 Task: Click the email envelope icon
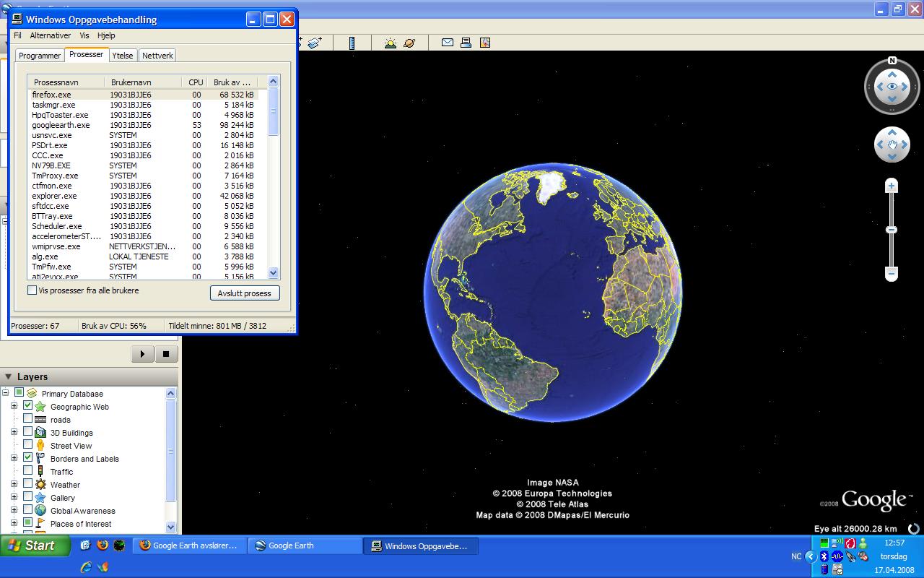[x=448, y=43]
